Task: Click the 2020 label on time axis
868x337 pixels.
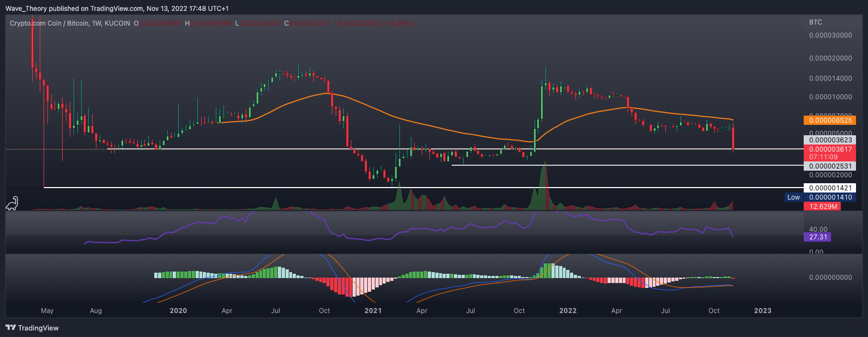Action: (x=178, y=311)
